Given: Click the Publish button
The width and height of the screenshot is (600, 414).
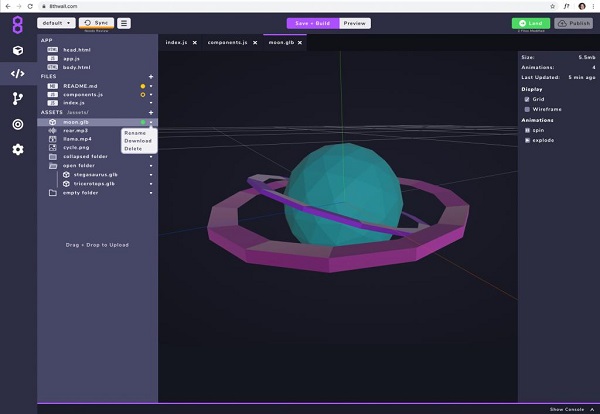Looking at the screenshot, I should pos(573,22).
